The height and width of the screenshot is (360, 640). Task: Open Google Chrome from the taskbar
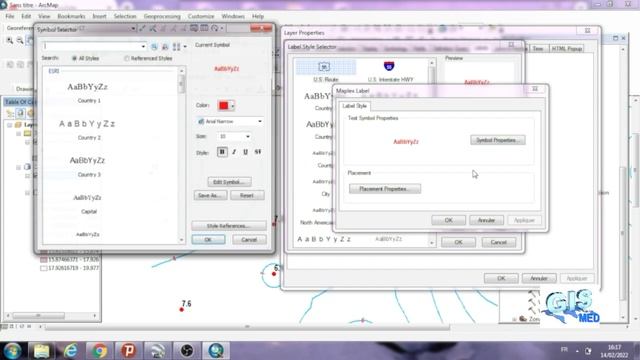99,351
